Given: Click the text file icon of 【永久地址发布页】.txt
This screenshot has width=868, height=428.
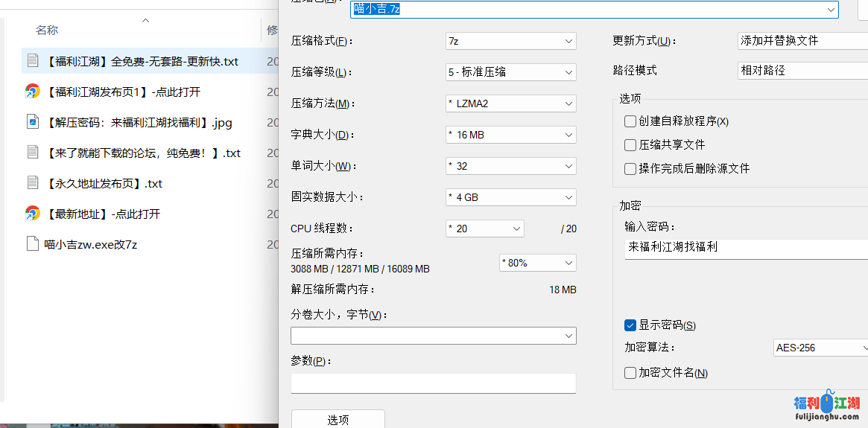Looking at the screenshot, I should tap(32, 183).
